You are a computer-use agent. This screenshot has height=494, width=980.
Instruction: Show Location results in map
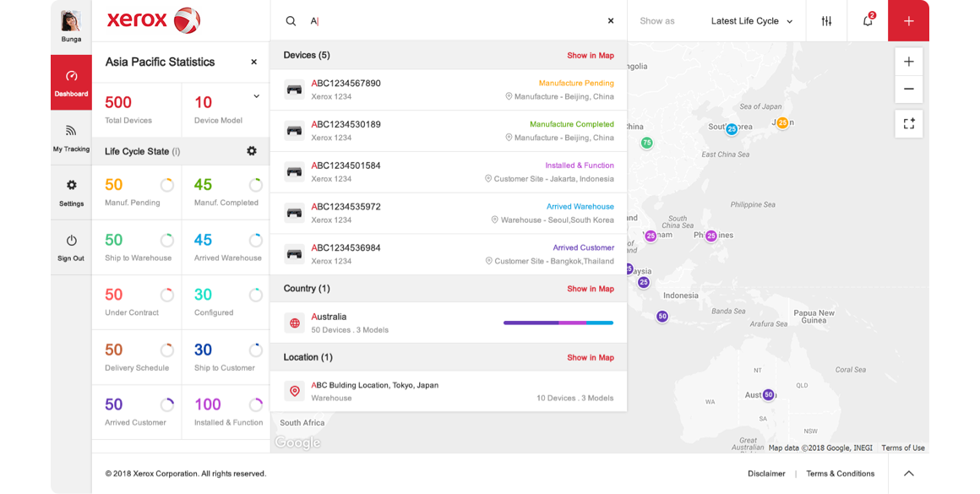point(590,357)
